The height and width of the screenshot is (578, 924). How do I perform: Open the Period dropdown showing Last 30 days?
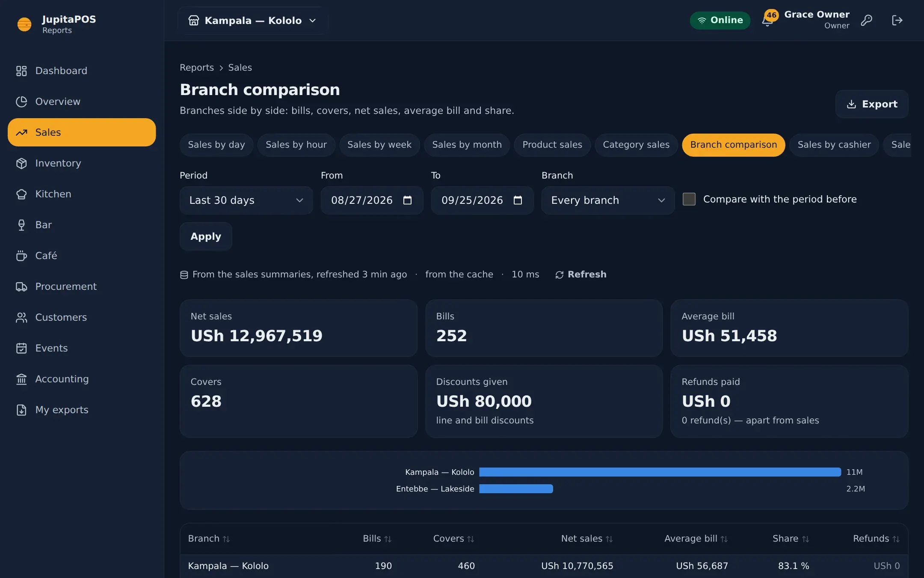click(246, 200)
